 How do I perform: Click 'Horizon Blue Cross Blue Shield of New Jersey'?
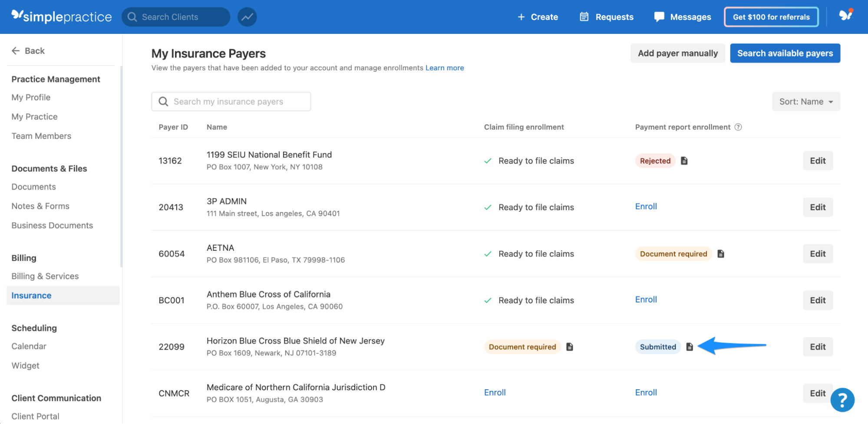[x=295, y=341]
